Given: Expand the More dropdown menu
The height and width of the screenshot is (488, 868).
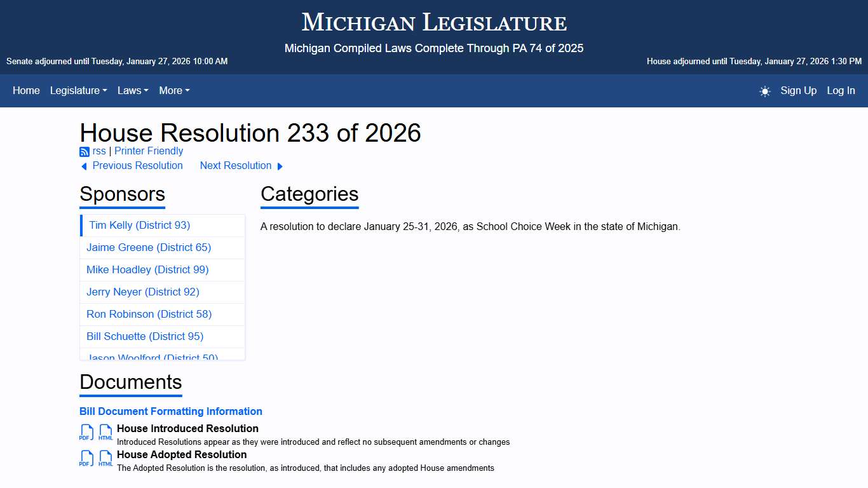Looking at the screenshot, I should click(x=173, y=91).
